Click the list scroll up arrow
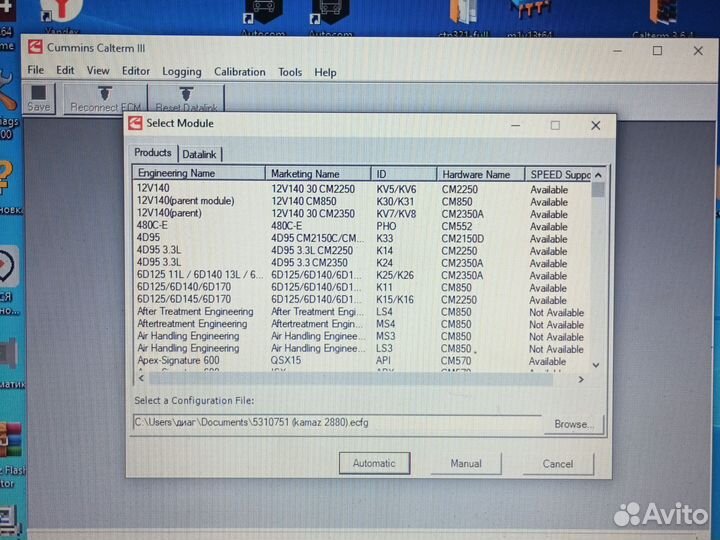This screenshot has width=720, height=540. tap(598, 175)
